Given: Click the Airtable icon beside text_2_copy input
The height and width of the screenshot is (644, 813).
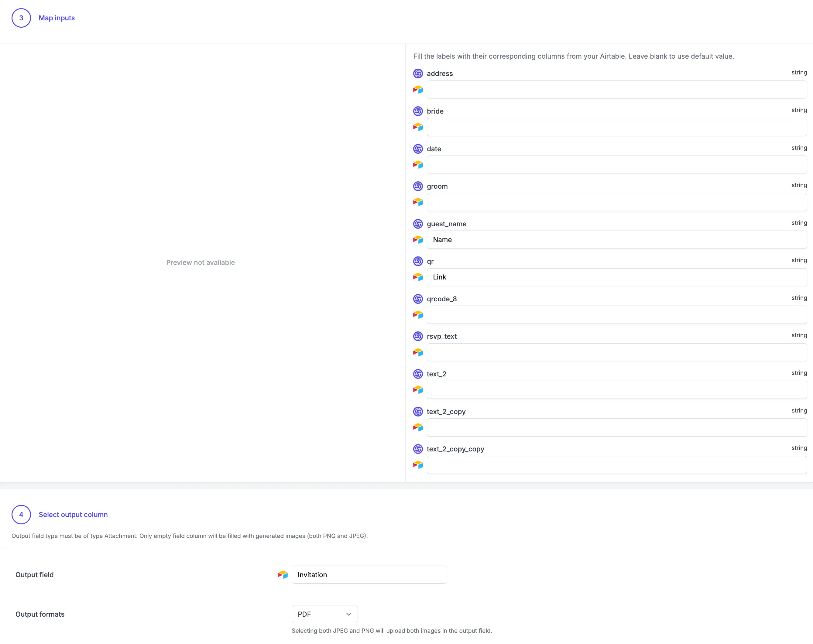Looking at the screenshot, I should [418, 428].
